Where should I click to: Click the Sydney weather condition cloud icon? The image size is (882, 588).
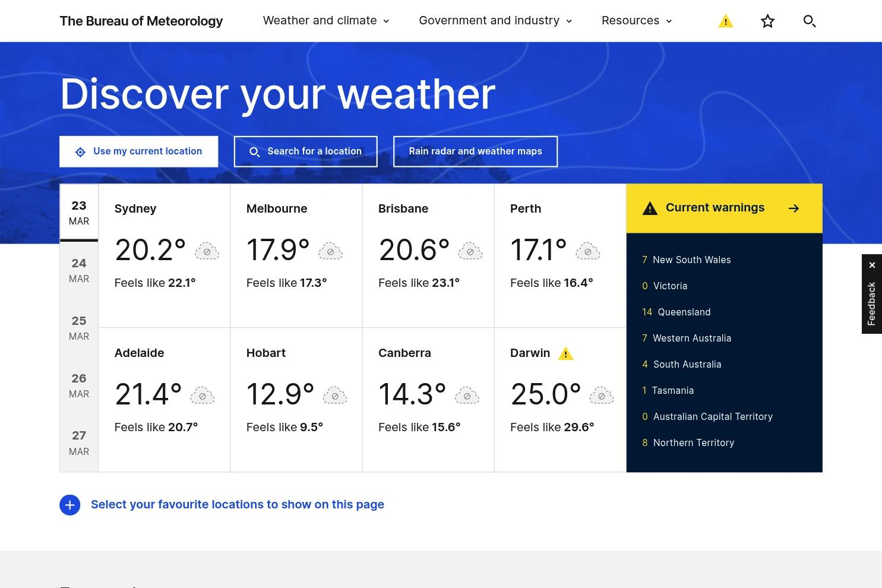[207, 251]
